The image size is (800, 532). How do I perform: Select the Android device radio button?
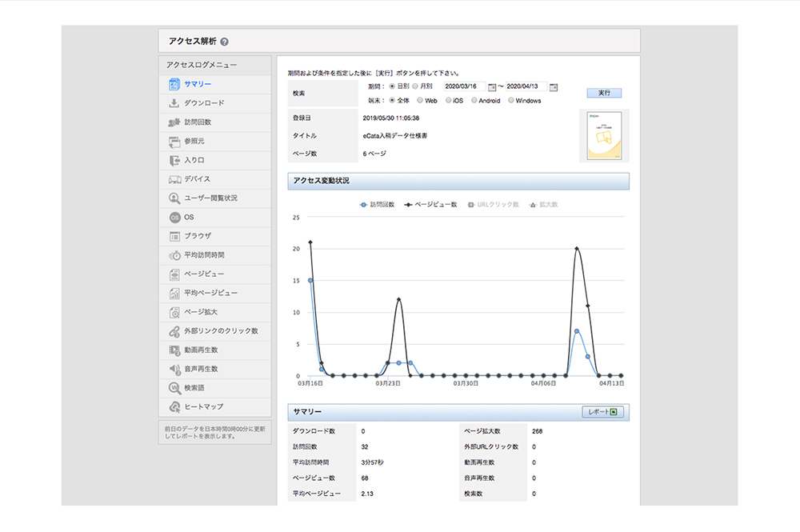[474, 101]
